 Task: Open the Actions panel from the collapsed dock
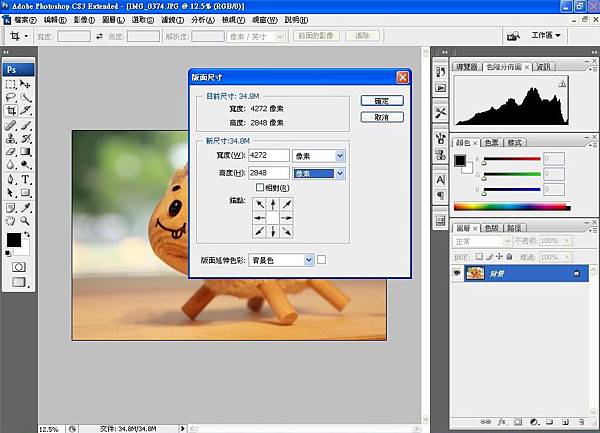[441, 88]
